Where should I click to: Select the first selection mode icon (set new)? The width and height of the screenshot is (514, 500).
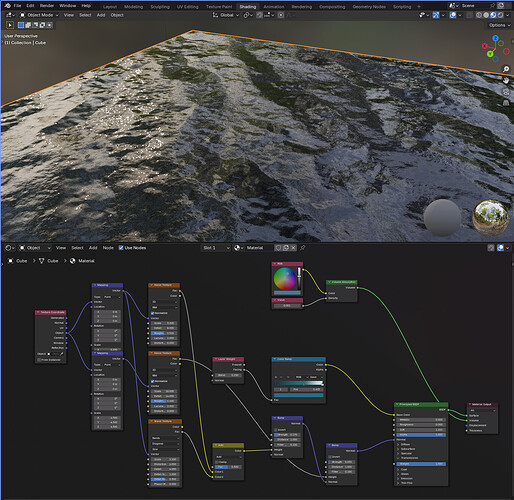(21, 25)
